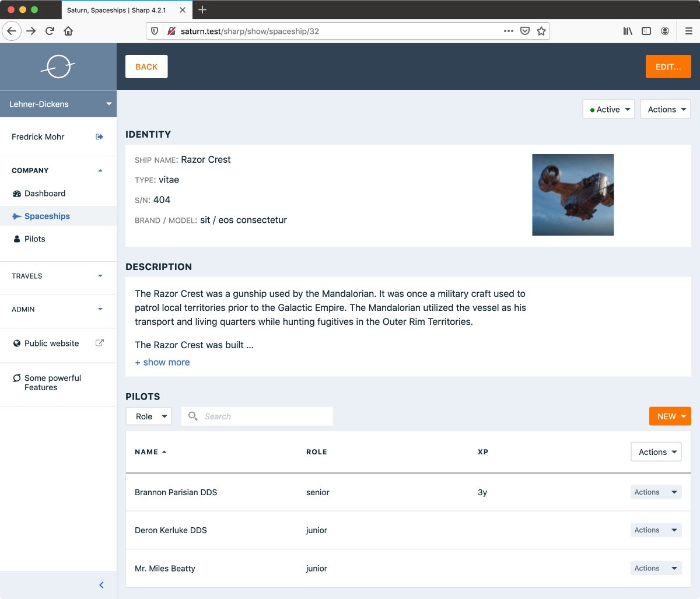Open the Role filter dropdown

149,416
